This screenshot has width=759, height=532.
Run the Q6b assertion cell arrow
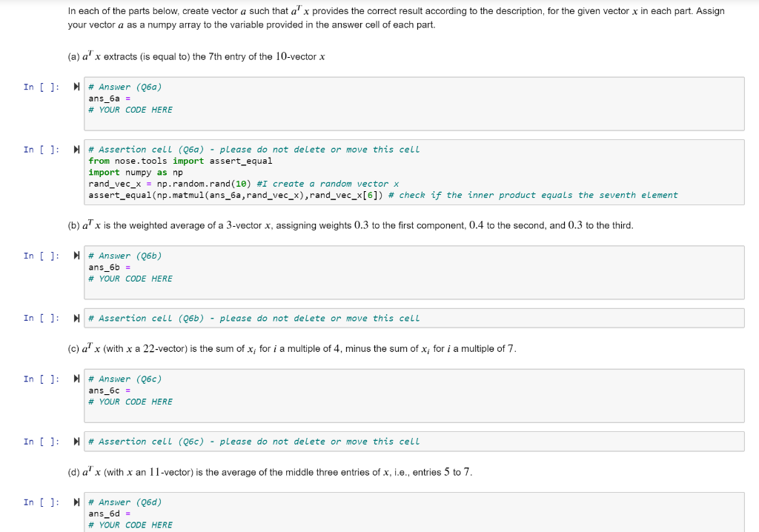pyautogui.click(x=76, y=318)
